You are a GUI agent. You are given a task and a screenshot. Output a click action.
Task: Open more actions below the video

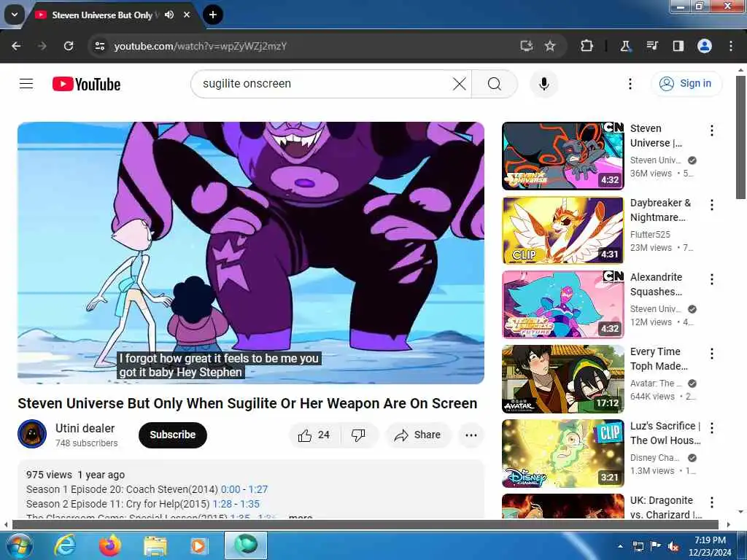(471, 435)
